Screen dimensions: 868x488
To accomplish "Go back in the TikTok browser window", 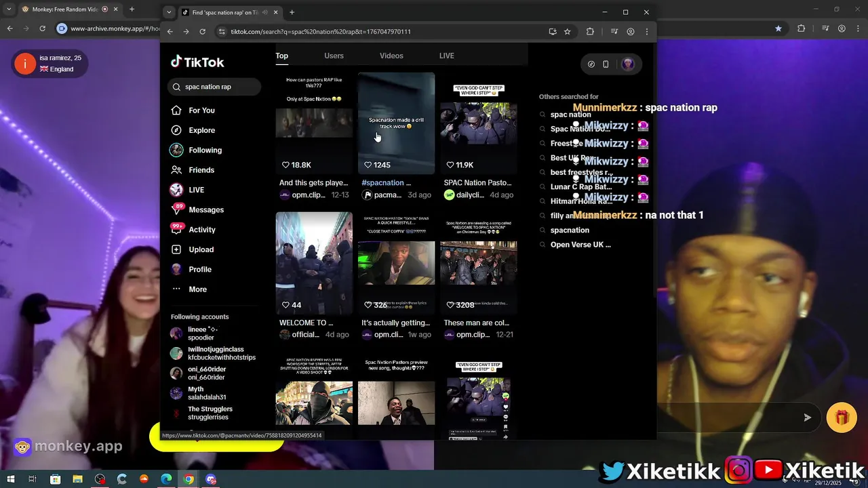I will coord(170,31).
